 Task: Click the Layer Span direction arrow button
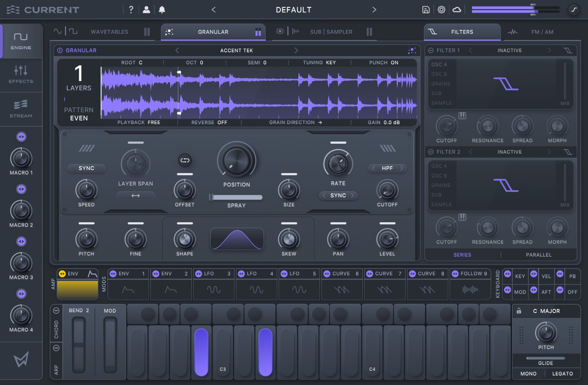point(135,196)
